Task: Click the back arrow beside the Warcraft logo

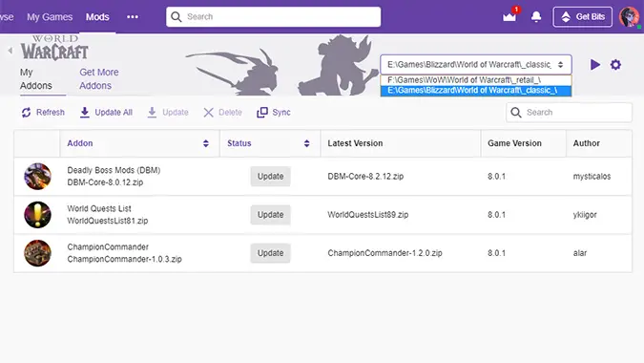Action: [x=10, y=51]
